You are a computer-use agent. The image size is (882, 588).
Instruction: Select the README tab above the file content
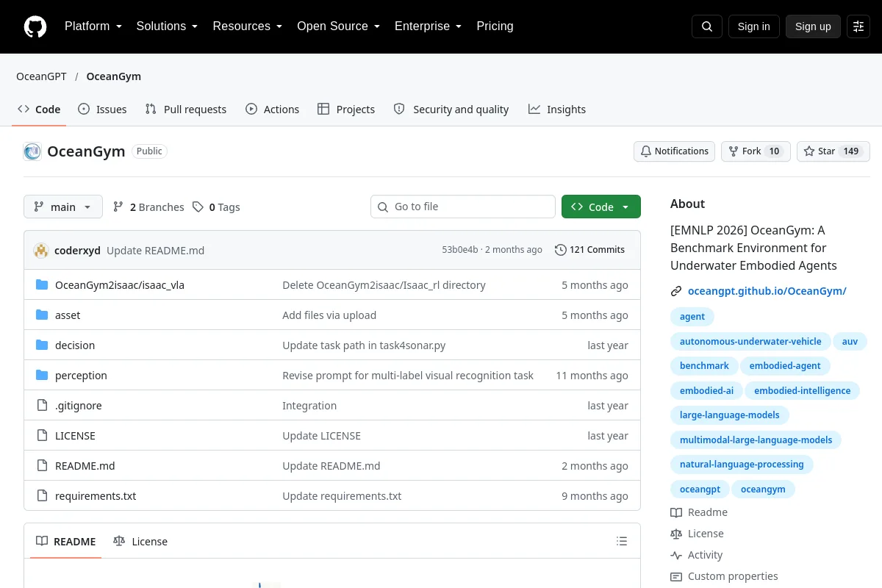tap(66, 542)
